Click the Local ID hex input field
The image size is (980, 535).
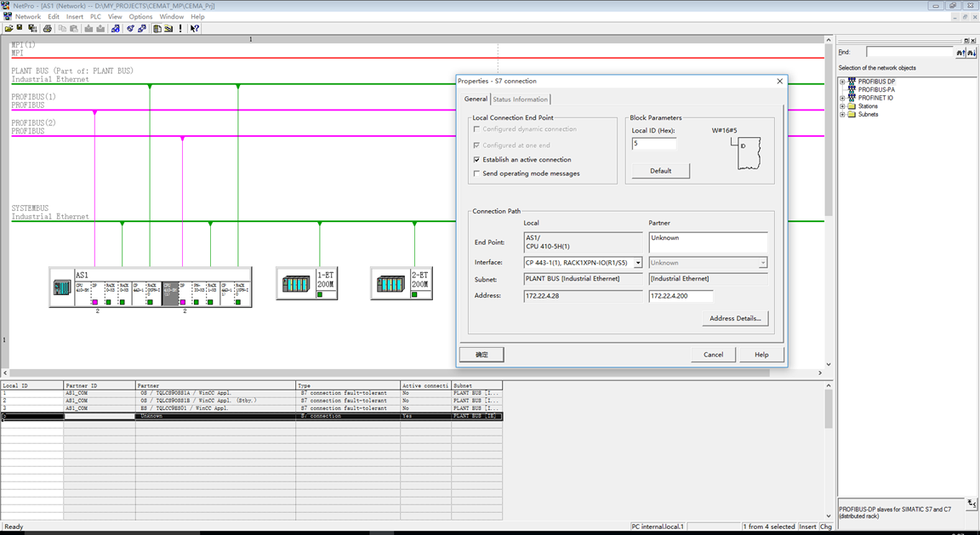653,144
